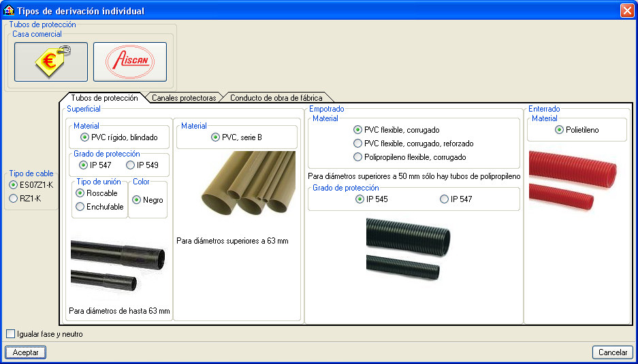Image resolution: width=638 pixels, height=364 pixels.
Task: Toggle Igualar fase y neutro checkbox
Action: coord(45,334)
